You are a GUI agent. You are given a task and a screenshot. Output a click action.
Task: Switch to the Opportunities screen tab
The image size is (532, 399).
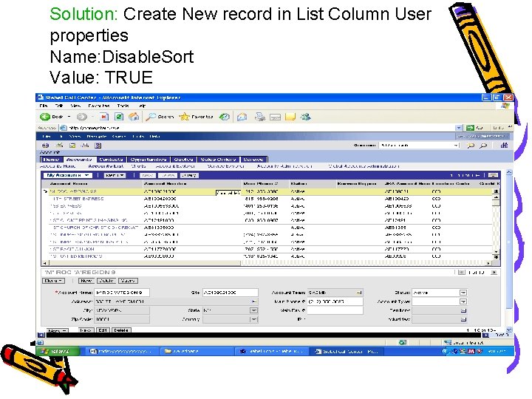[x=149, y=160]
